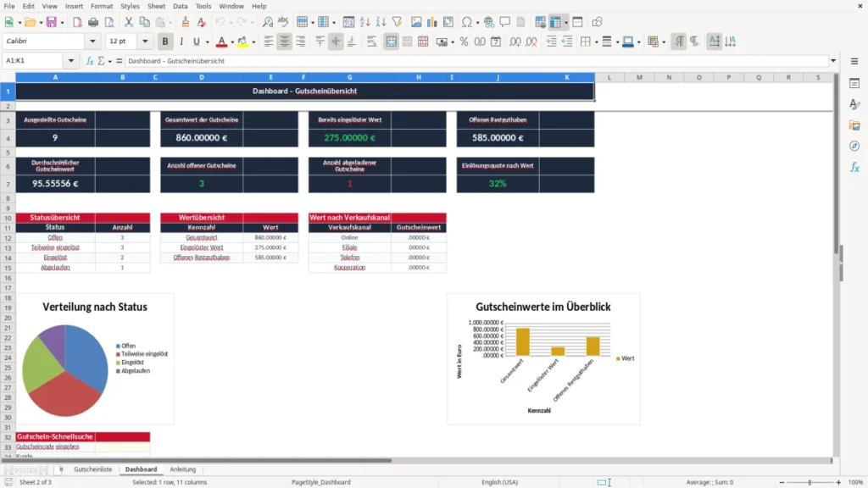
Task: Open the Insert menu
Action: [x=74, y=6]
